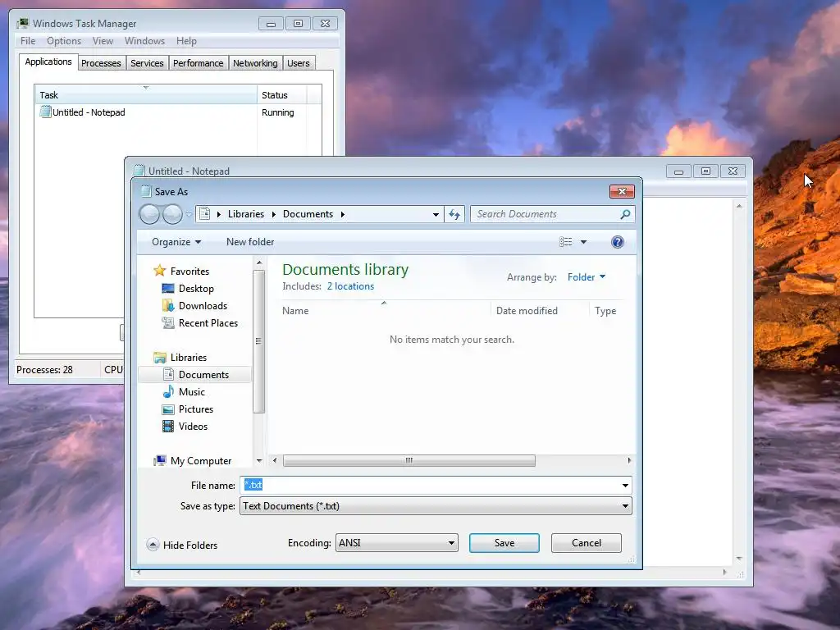Image resolution: width=840 pixels, height=630 pixels.
Task: Open Options menu in Task Manager
Action: click(64, 41)
